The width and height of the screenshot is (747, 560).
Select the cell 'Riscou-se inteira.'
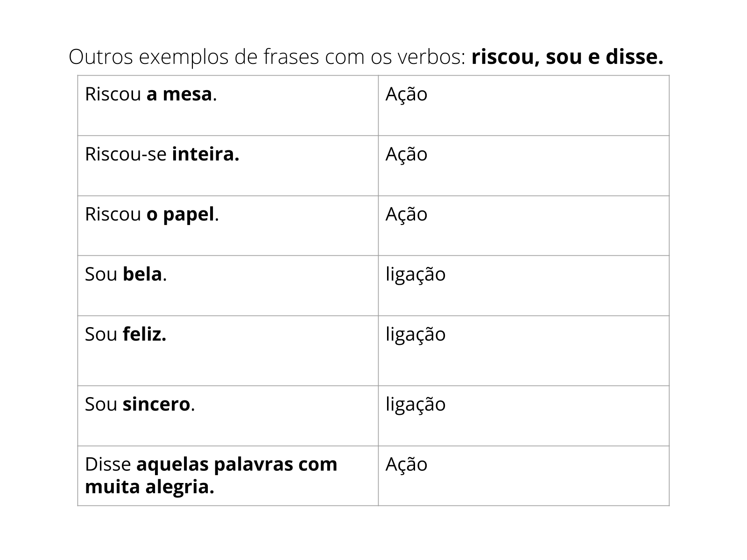[x=228, y=166]
